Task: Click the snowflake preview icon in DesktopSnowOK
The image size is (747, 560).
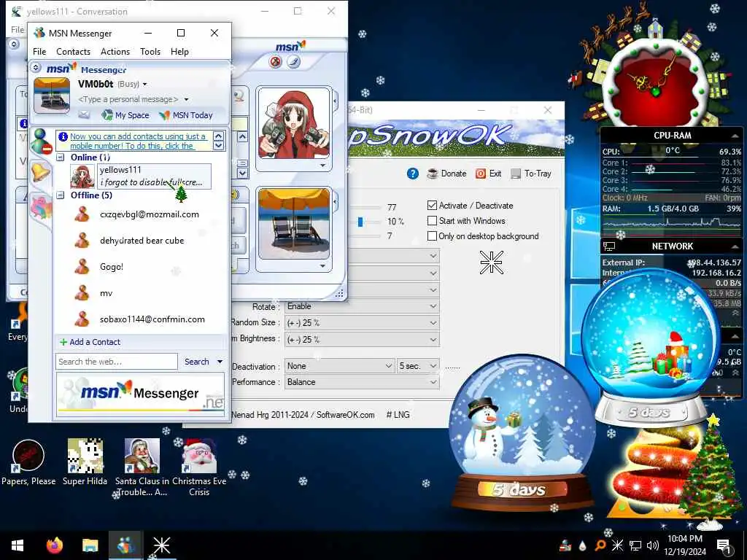Action: tap(491, 262)
